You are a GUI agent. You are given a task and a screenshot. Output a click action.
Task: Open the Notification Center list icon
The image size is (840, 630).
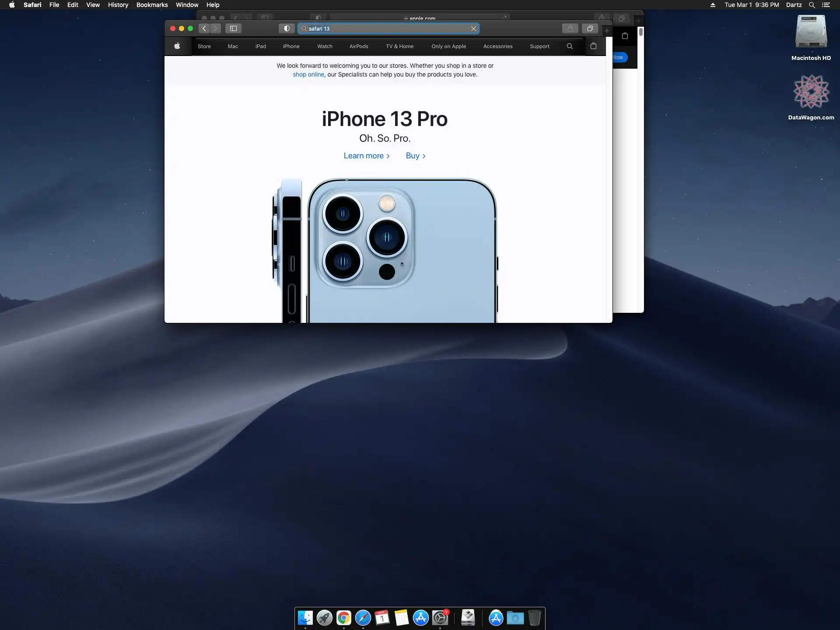(x=826, y=5)
